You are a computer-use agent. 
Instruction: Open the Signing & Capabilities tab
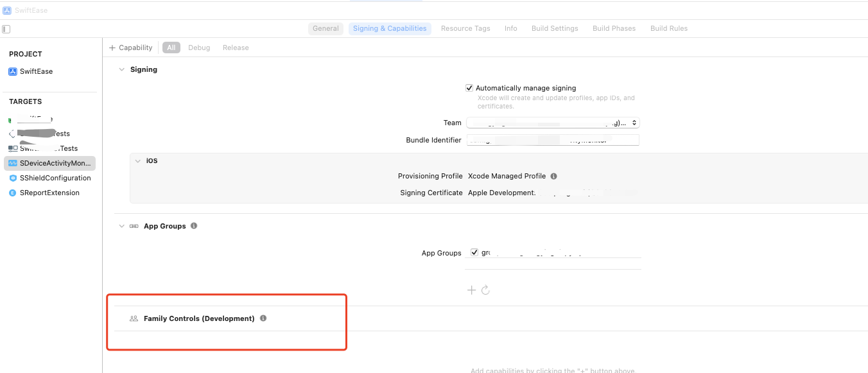[390, 28]
